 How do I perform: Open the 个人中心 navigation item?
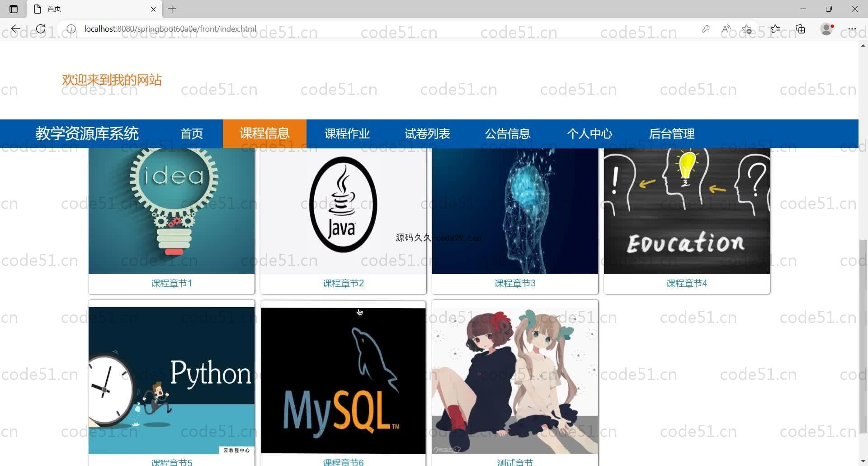pyautogui.click(x=590, y=134)
